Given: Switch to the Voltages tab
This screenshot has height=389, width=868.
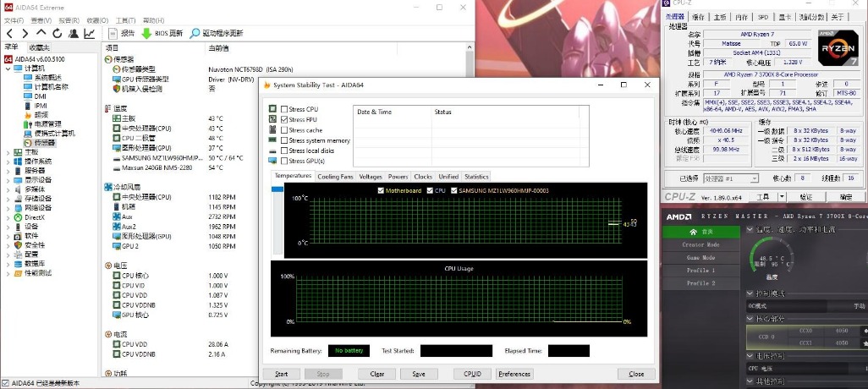Looking at the screenshot, I should [x=371, y=177].
